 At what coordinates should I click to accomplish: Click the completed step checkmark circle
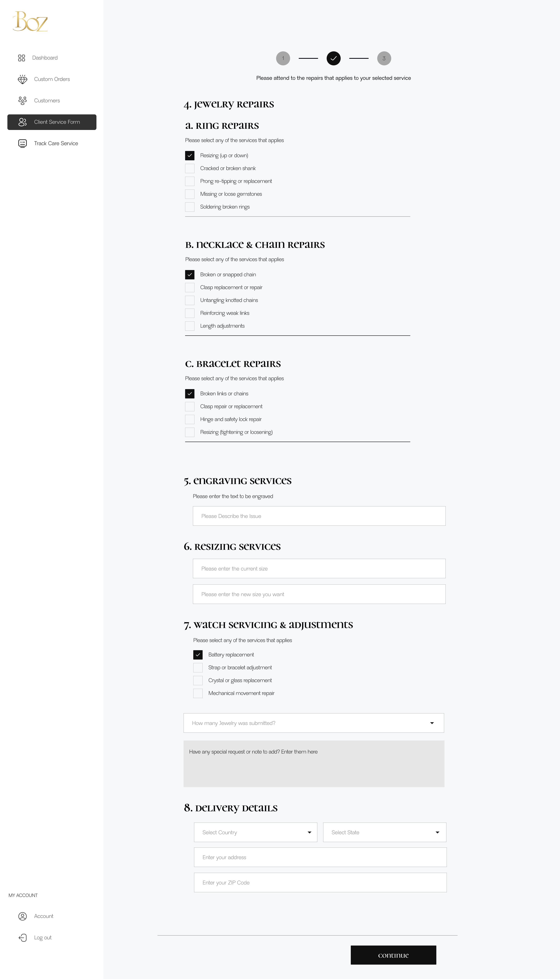pyautogui.click(x=333, y=59)
